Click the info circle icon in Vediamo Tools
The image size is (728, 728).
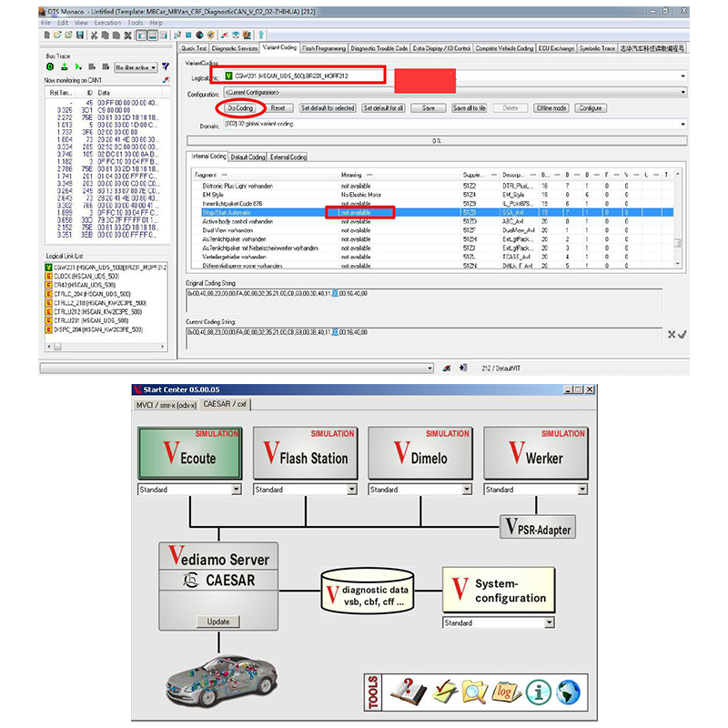539,693
